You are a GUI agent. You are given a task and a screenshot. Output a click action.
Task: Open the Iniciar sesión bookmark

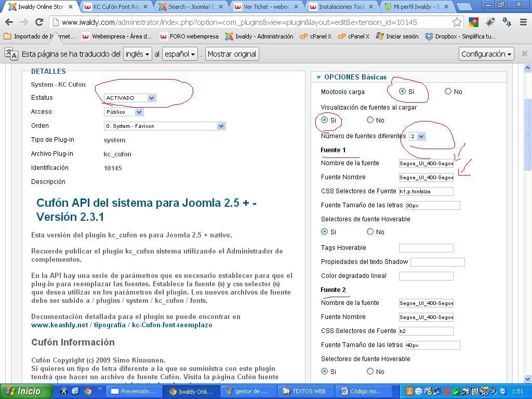[x=397, y=36]
